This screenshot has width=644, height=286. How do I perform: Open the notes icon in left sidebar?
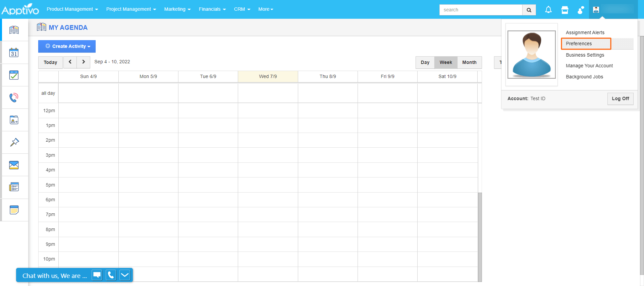point(14,210)
